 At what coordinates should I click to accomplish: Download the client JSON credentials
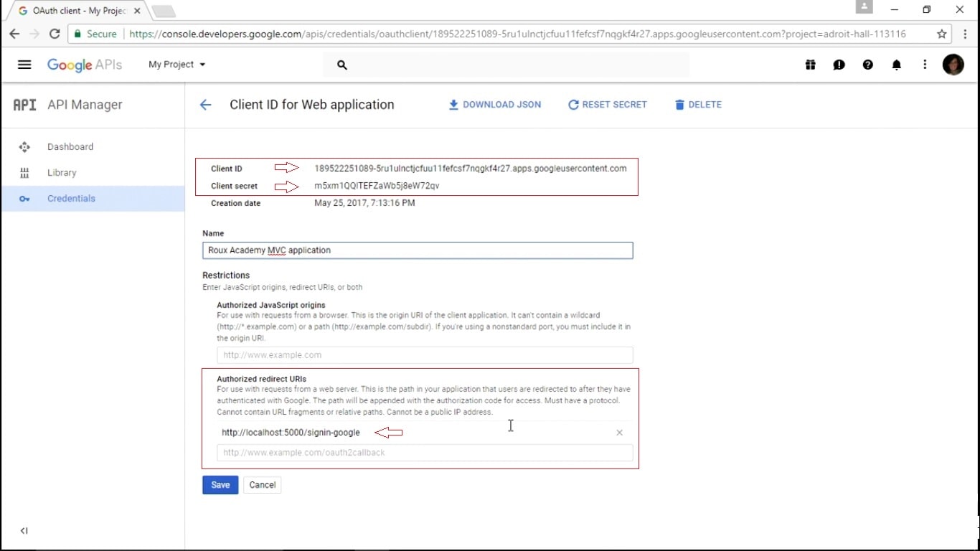coord(494,104)
